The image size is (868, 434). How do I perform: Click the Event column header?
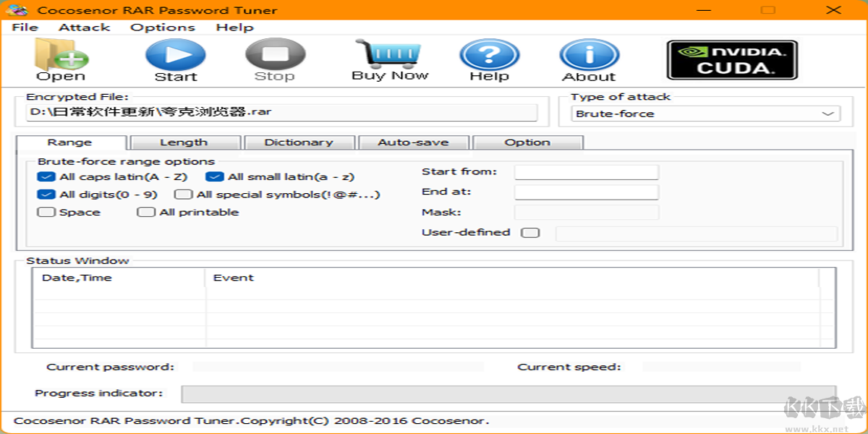[x=233, y=278]
